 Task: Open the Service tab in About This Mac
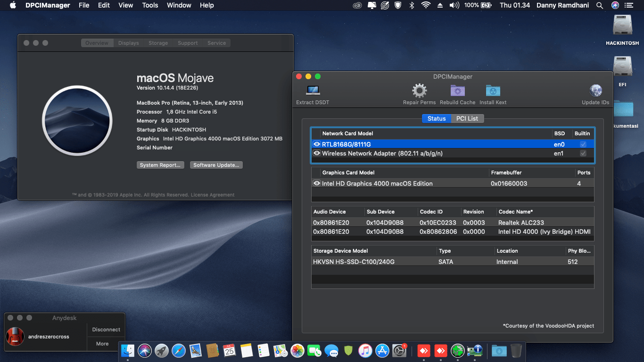[217, 43]
